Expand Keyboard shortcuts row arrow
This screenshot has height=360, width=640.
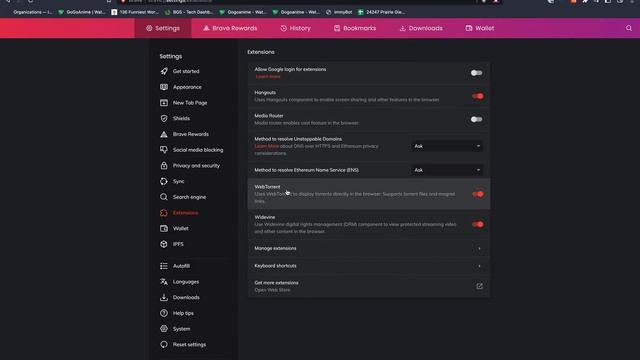tap(479, 266)
